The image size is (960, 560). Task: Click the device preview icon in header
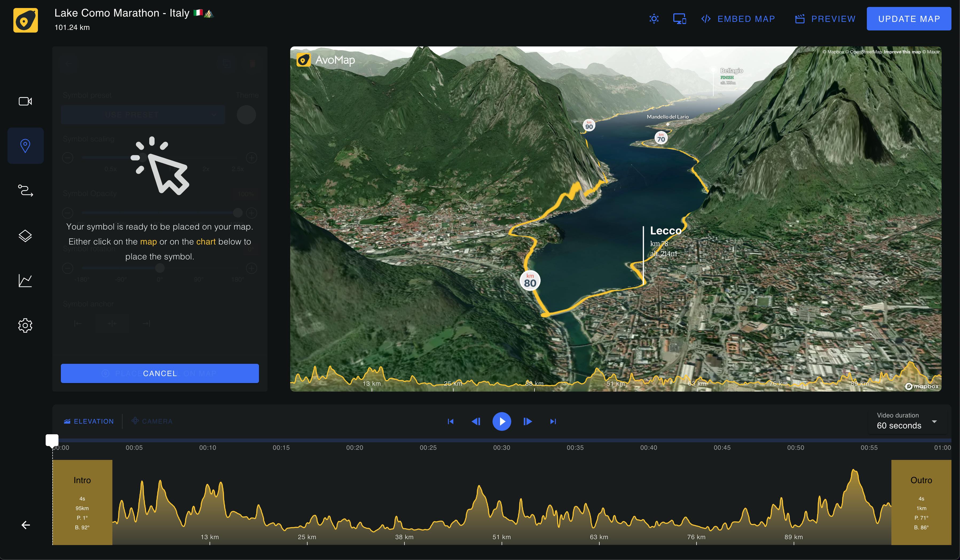pos(680,19)
